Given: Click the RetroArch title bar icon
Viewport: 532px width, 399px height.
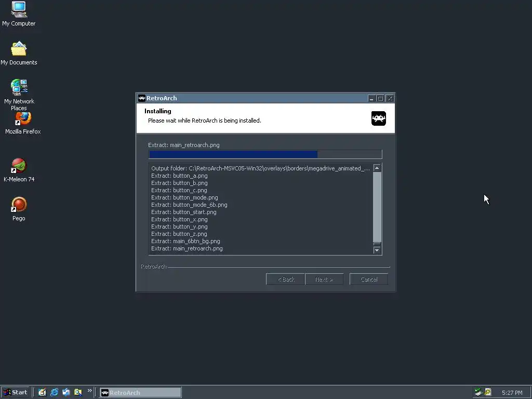Looking at the screenshot, I should (x=142, y=98).
